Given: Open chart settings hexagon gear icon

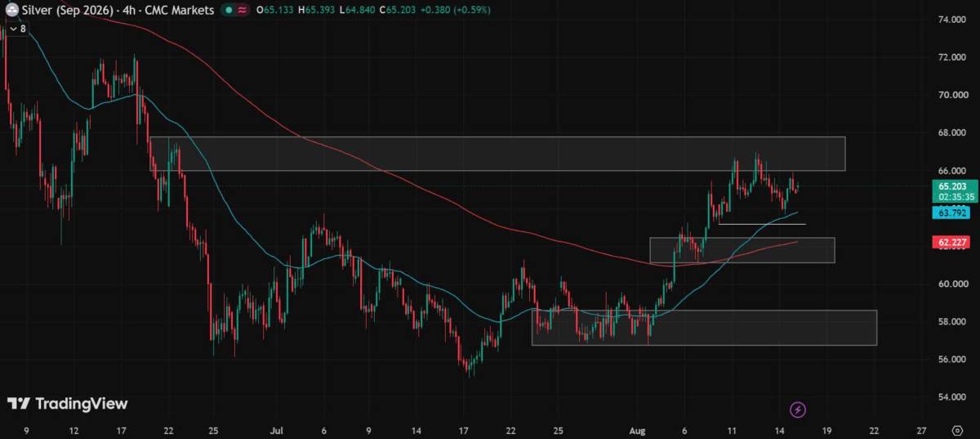Looking at the screenshot, I should 957,430.
